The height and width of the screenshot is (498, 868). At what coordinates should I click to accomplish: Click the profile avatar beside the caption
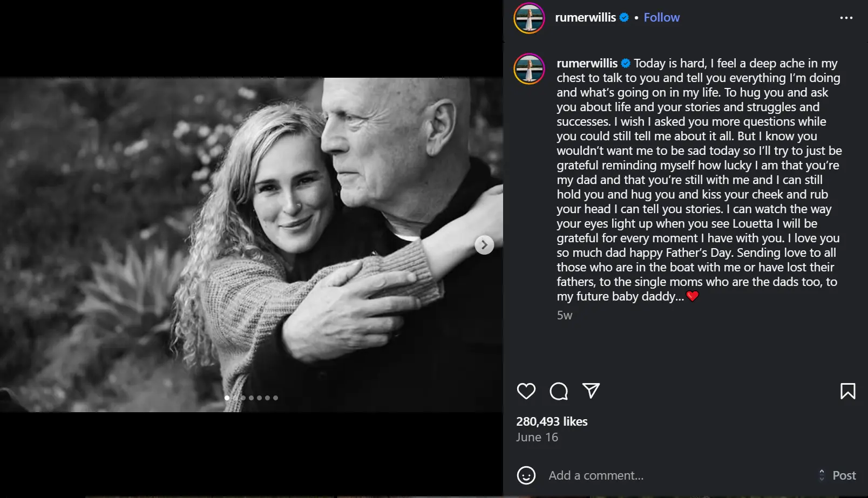530,69
